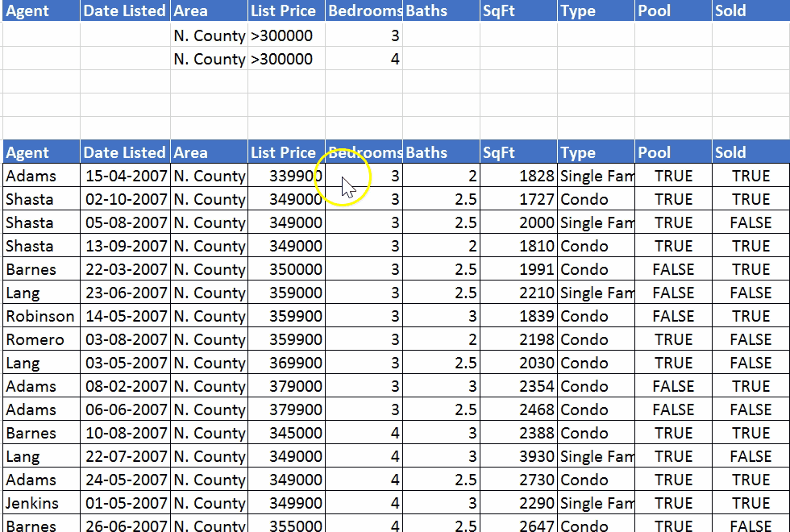Select the date cell 15-04-2007

[125, 176]
